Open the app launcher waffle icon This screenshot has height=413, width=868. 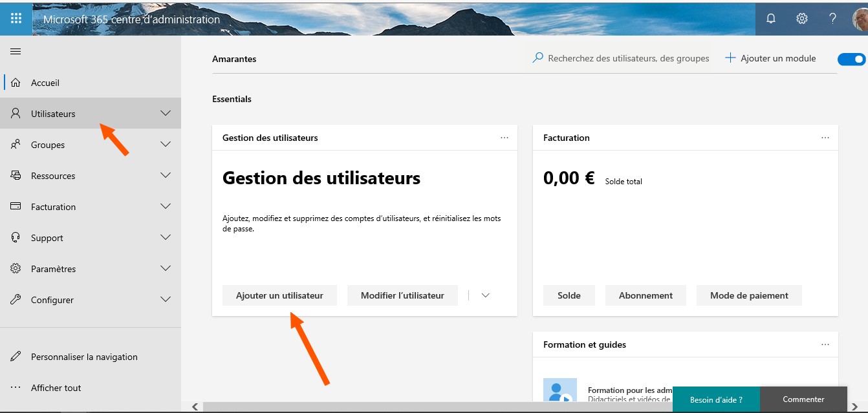pos(16,18)
